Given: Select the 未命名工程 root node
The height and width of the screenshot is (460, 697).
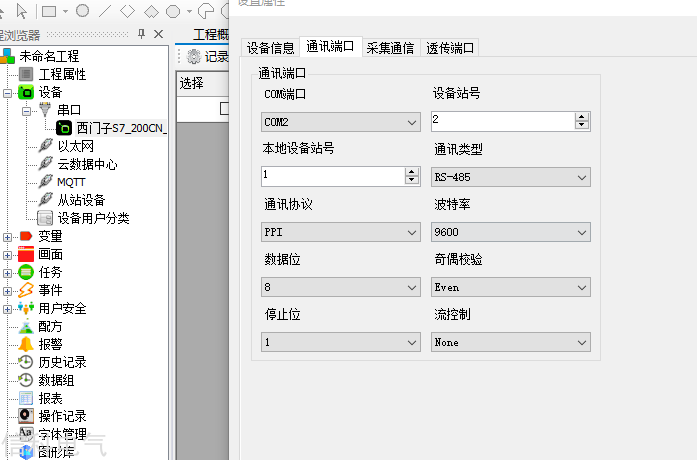Looking at the screenshot, I should point(49,56).
